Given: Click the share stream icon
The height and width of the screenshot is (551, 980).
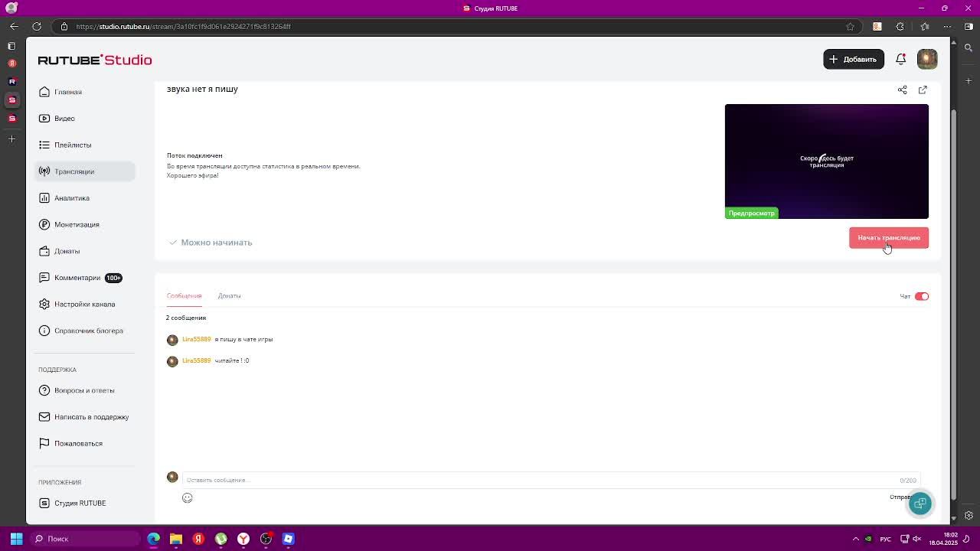Looking at the screenshot, I should tap(903, 90).
